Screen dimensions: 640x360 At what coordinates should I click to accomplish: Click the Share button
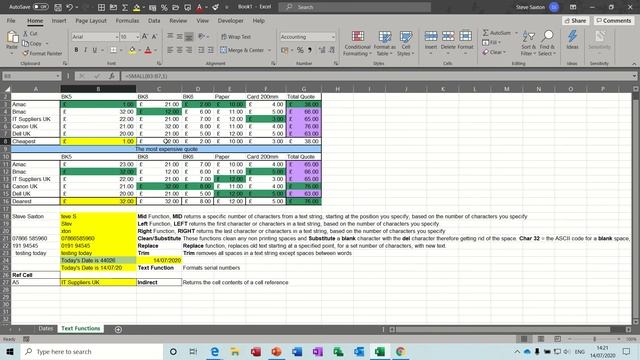576,20
